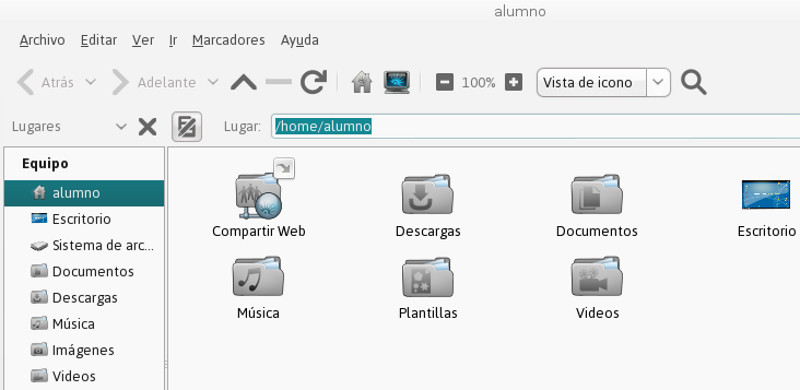Select the Documentos folder icon
The width and height of the screenshot is (800, 390).
pyautogui.click(x=597, y=194)
